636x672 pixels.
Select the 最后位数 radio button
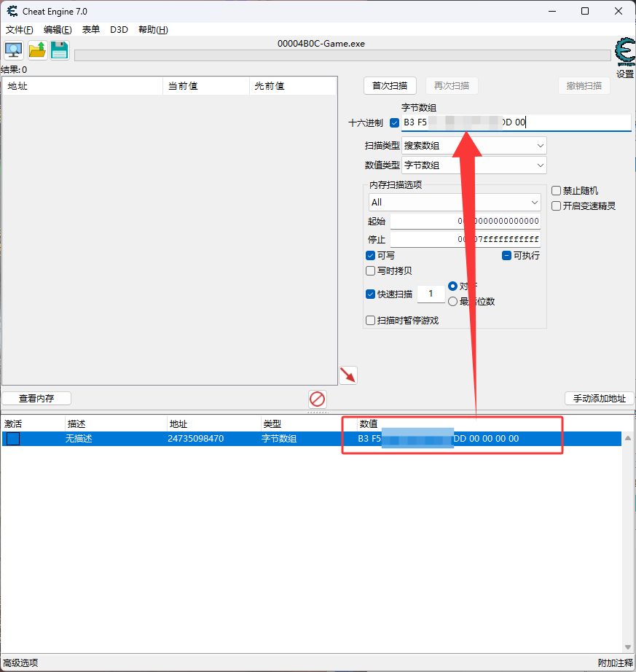pyautogui.click(x=452, y=302)
